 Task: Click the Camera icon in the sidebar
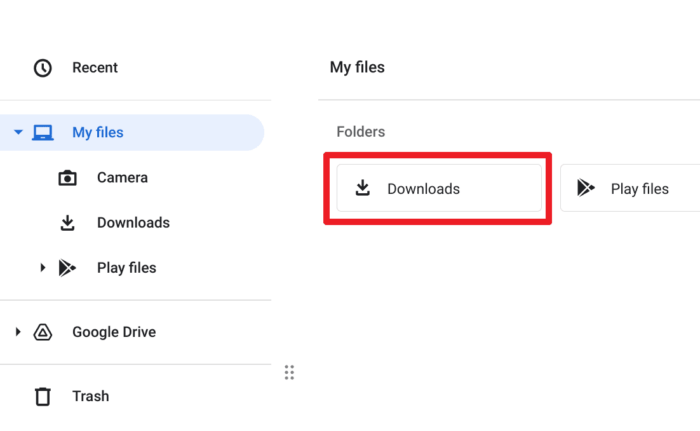point(67,178)
